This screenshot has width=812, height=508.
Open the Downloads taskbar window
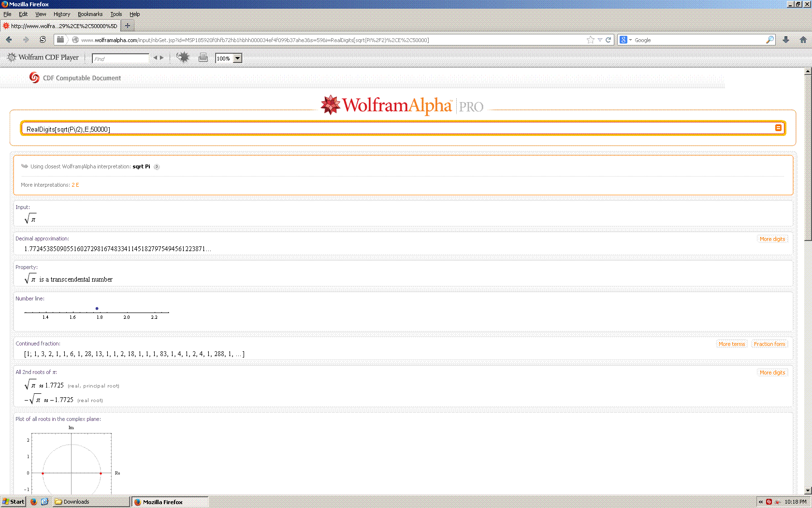(91, 502)
